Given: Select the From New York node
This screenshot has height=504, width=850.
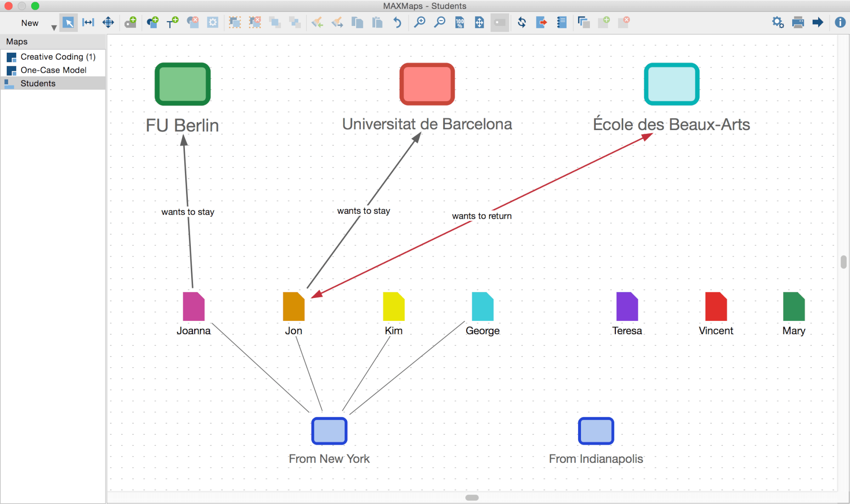Looking at the screenshot, I should (329, 431).
